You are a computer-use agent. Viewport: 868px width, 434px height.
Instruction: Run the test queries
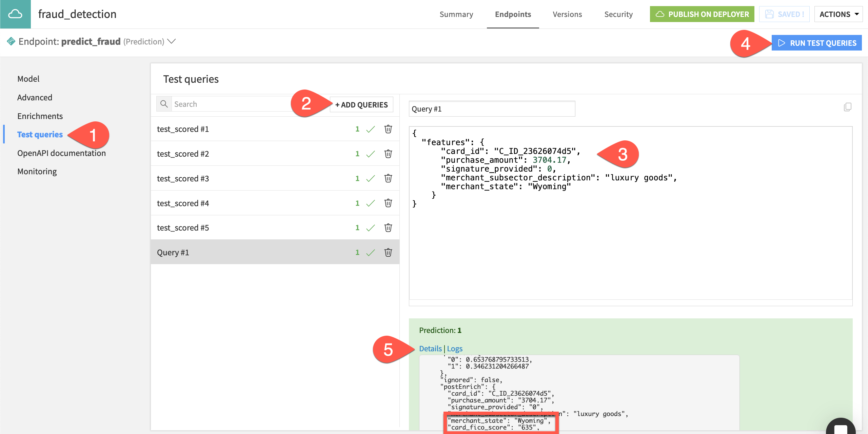pyautogui.click(x=816, y=43)
